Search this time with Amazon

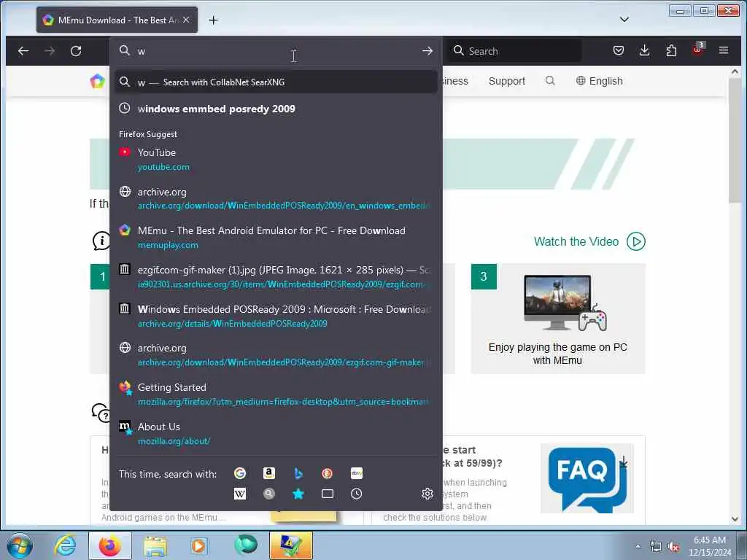coord(269,473)
